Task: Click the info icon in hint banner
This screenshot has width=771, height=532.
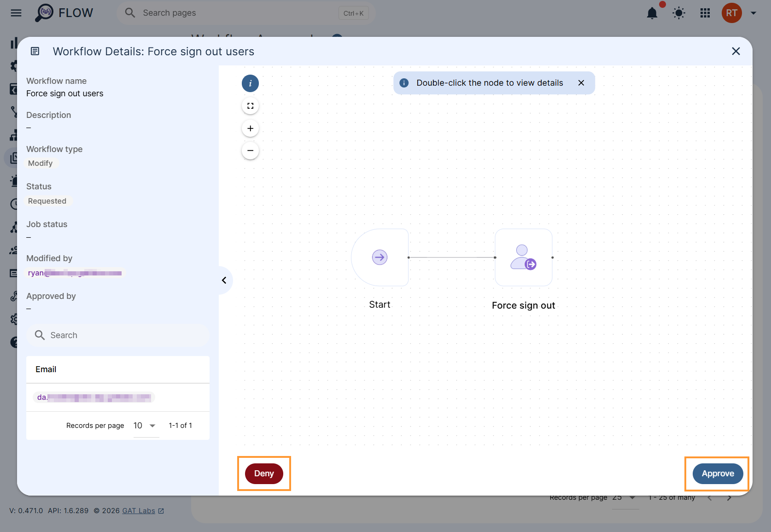Action: 404,83
